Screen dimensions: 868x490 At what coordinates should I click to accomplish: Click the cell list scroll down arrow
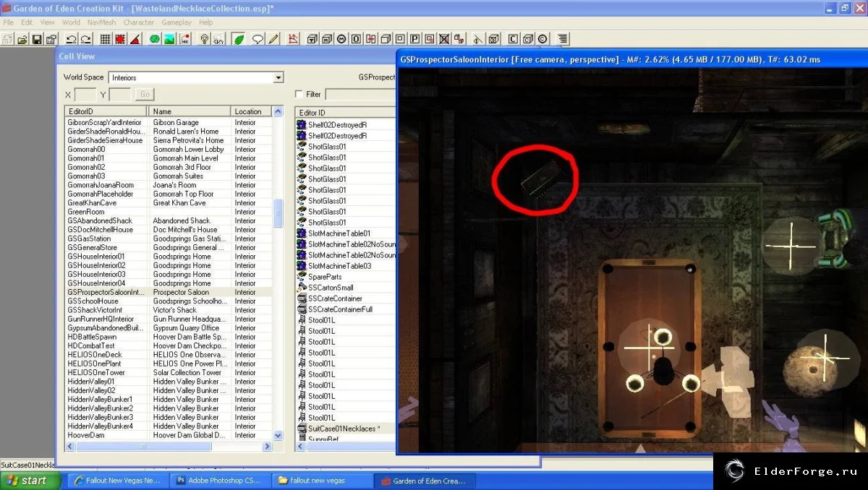pyautogui.click(x=278, y=436)
